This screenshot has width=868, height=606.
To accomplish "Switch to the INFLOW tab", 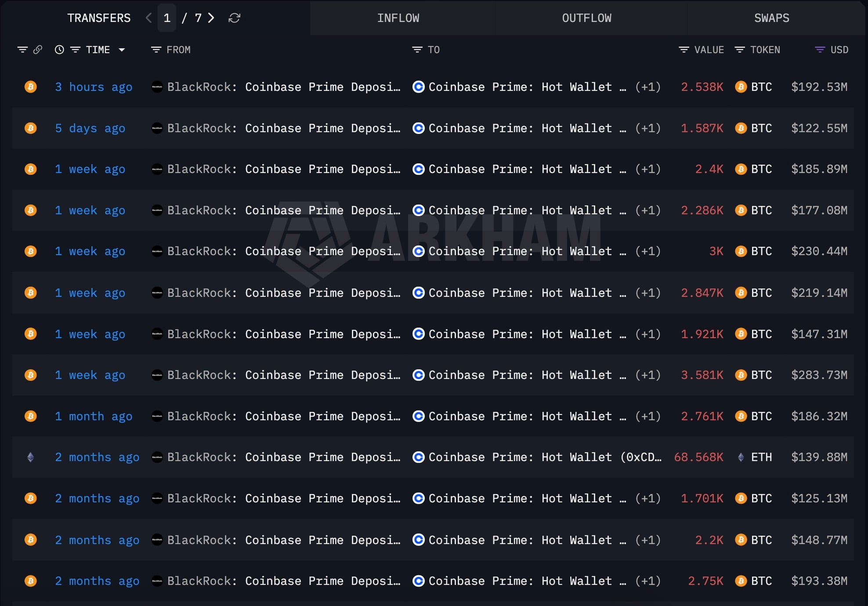I will (398, 18).
